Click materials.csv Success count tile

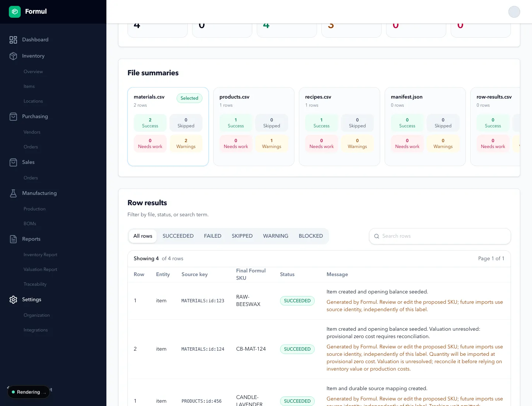point(150,123)
